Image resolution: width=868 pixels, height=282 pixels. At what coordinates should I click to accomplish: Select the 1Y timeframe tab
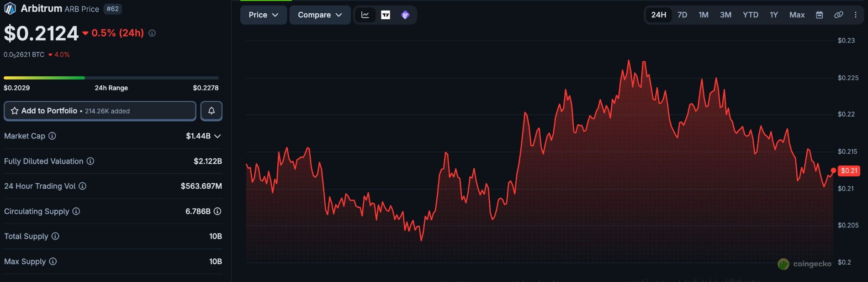coord(774,15)
